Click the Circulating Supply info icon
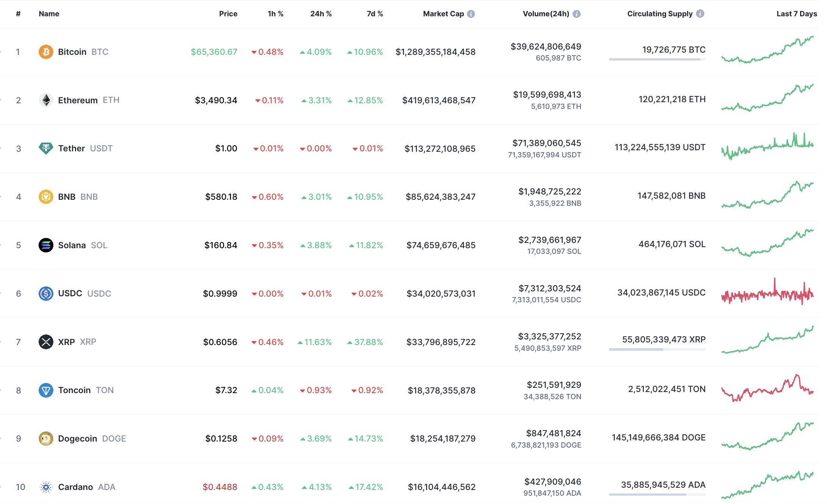Screen dimensions: 827x504 point(700,14)
